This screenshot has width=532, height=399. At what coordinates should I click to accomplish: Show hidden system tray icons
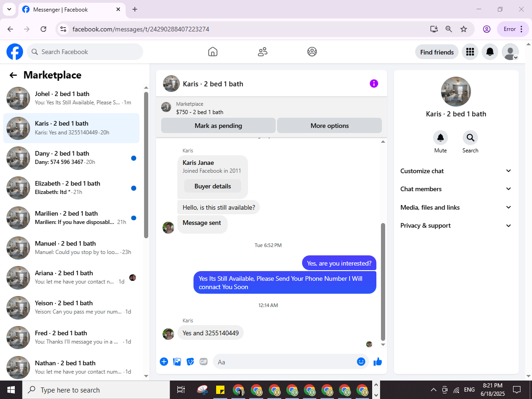coord(433,390)
